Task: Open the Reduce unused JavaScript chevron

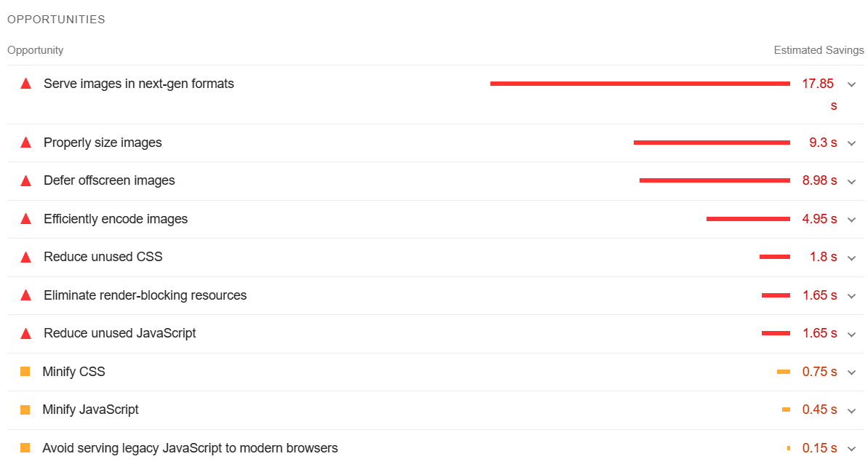Action: click(851, 334)
